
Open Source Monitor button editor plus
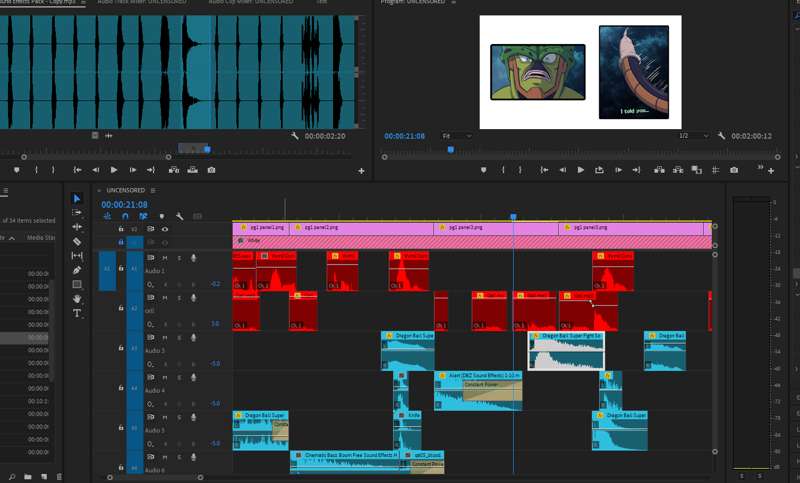coord(361,171)
